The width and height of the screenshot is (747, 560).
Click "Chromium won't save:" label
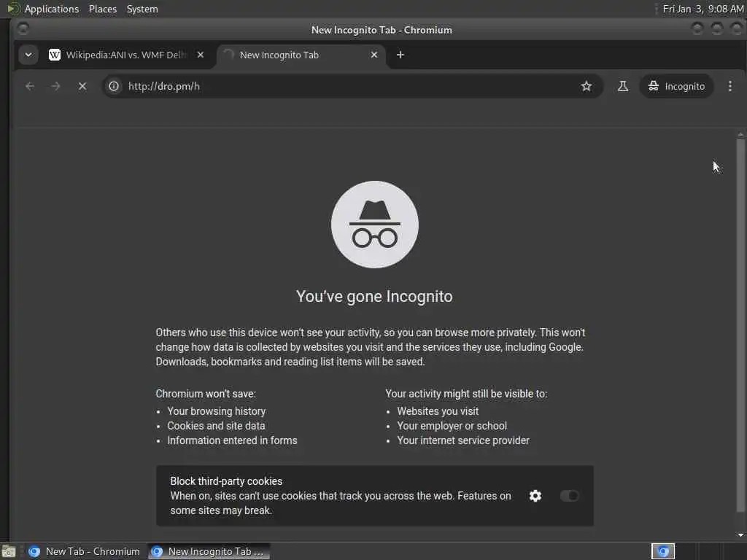pyautogui.click(x=206, y=394)
